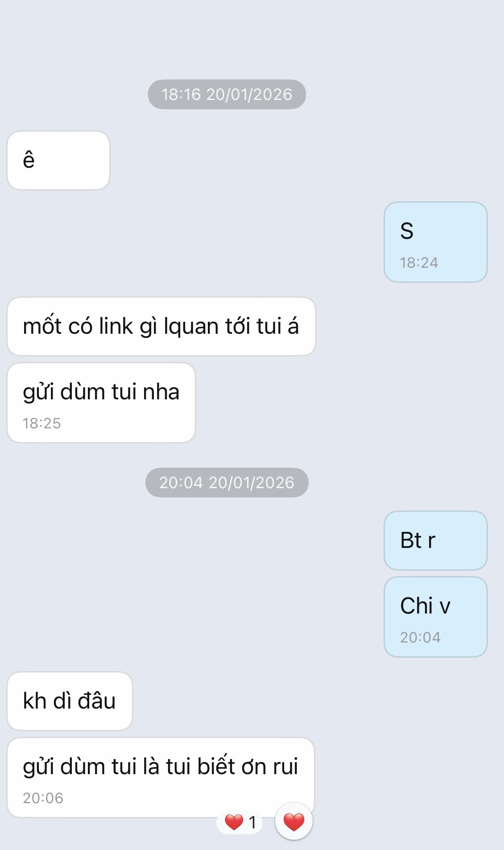Select the sent message "S"
The height and width of the screenshot is (850, 504).
(x=435, y=242)
